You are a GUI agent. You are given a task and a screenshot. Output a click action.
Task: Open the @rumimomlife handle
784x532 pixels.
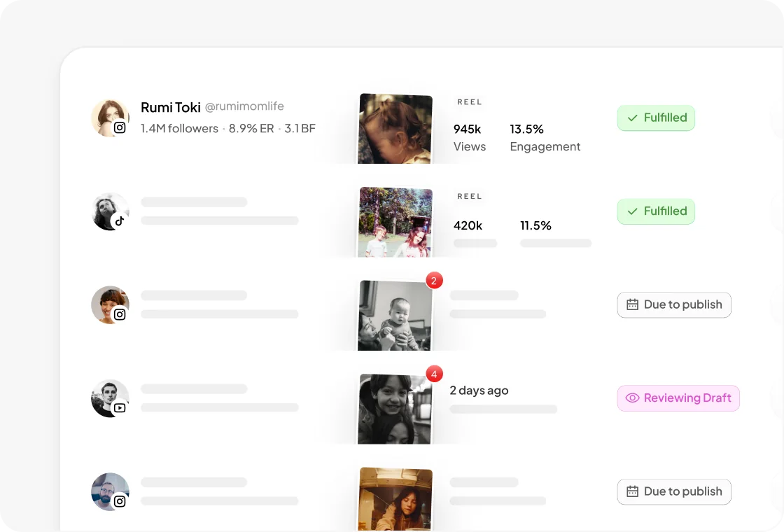pos(244,106)
